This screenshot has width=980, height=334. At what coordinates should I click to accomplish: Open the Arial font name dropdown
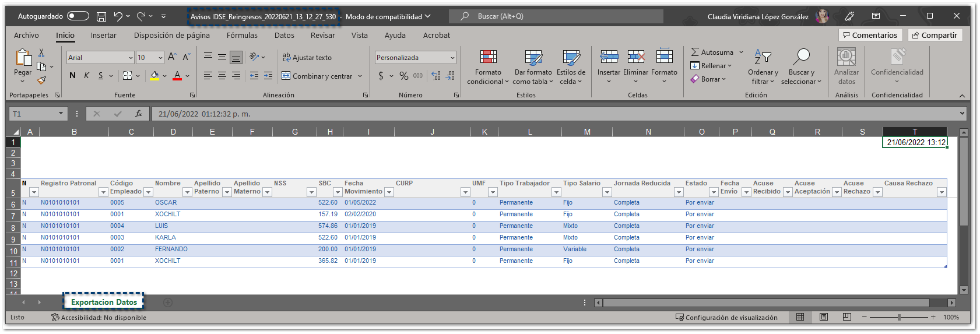pyautogui.click(x=131, y=58)
